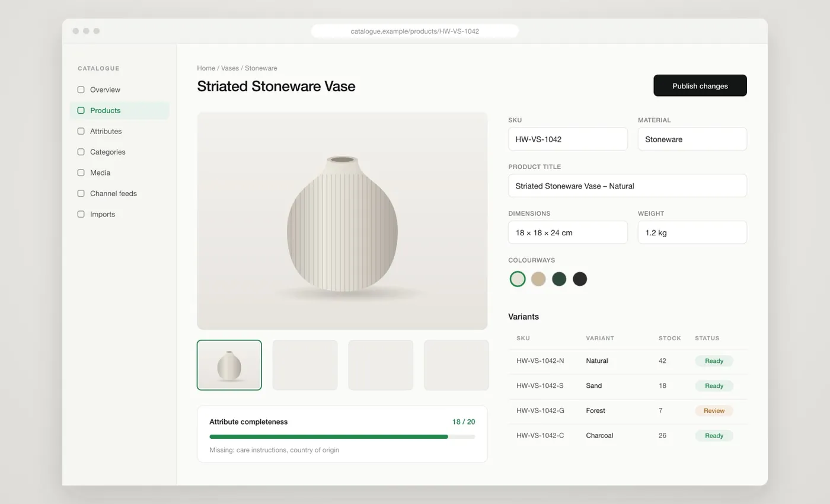830x504 pixels.
Task: Open Stoneware breadcrumb link
Action: (x=261, y=68)
